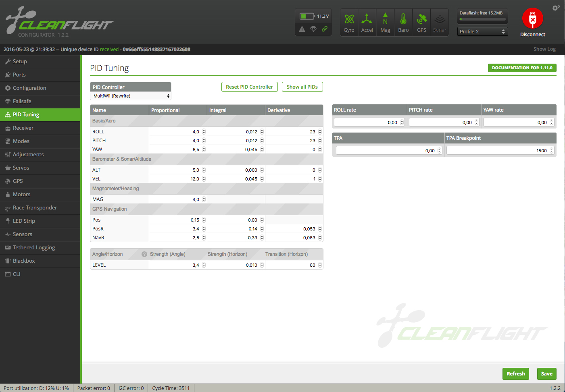Click the Pos Proportional value field
Viewport: 565px width, 392px height.
[178, 220]
